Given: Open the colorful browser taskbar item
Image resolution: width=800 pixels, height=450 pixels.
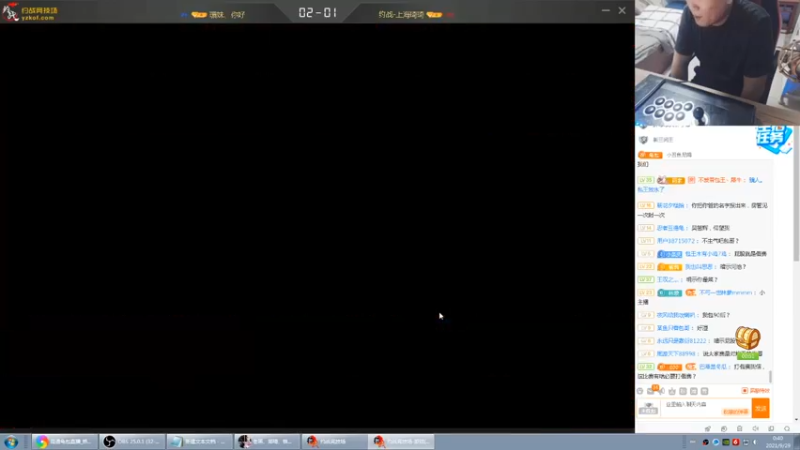Looking at the screenshot, I should pos(64,441).
